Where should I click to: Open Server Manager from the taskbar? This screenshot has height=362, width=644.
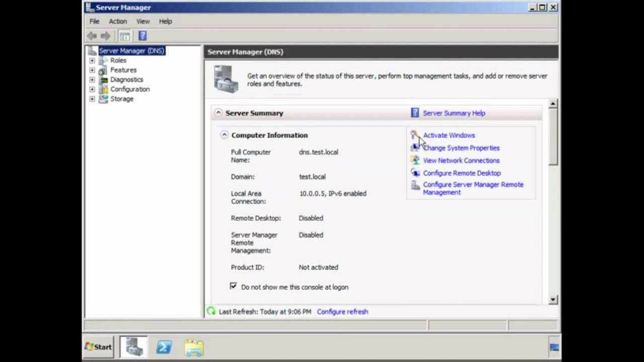coord(134,347)
